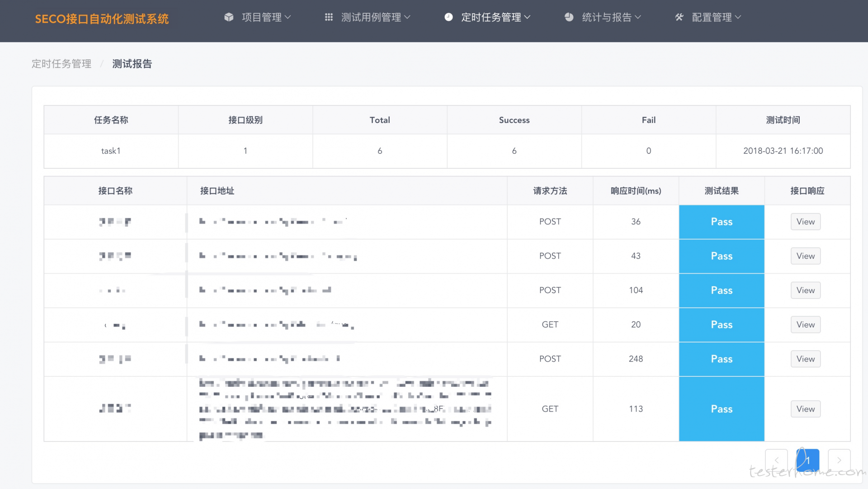
Task: Open the 定时任务管理 menu
Action: 487,17
